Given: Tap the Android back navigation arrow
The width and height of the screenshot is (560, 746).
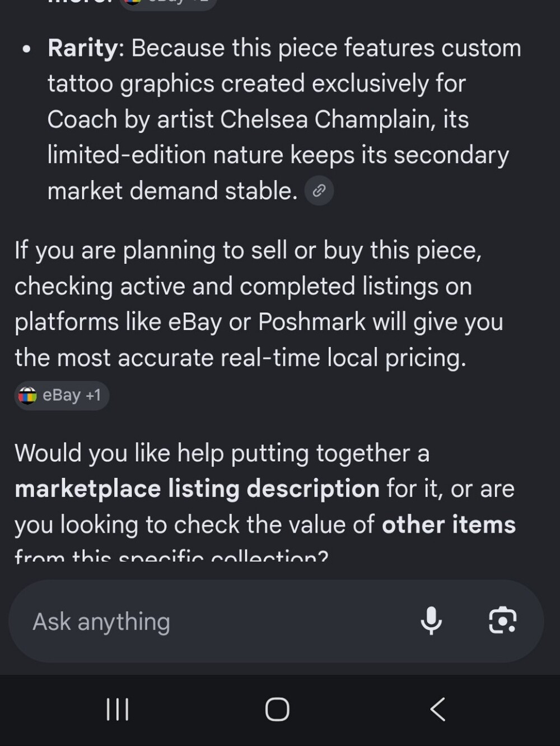Looking at the screenshot, I should [x=438, y=709].
